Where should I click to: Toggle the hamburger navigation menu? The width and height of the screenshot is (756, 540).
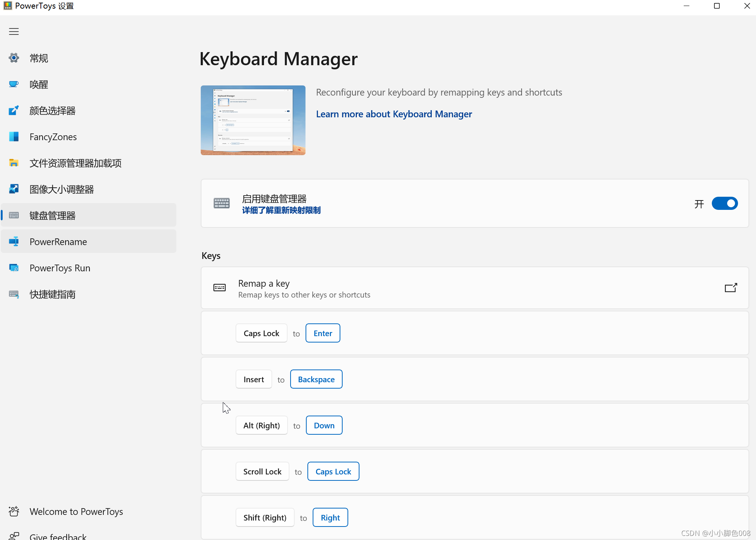[14, 31]
